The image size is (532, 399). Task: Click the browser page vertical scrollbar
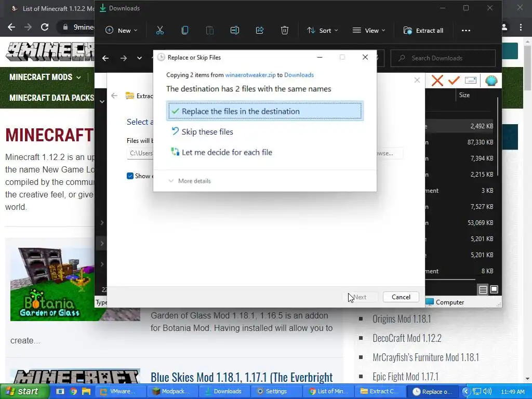point(527,68)
